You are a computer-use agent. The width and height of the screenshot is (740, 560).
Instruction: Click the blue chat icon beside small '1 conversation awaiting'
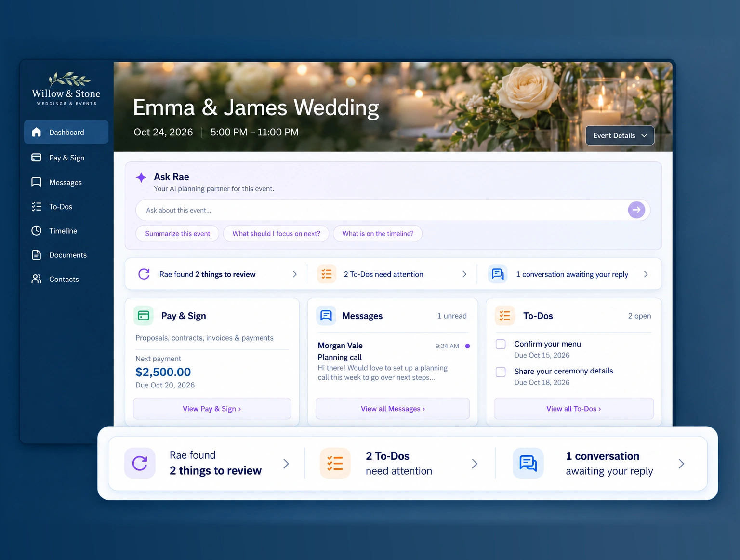498,274
